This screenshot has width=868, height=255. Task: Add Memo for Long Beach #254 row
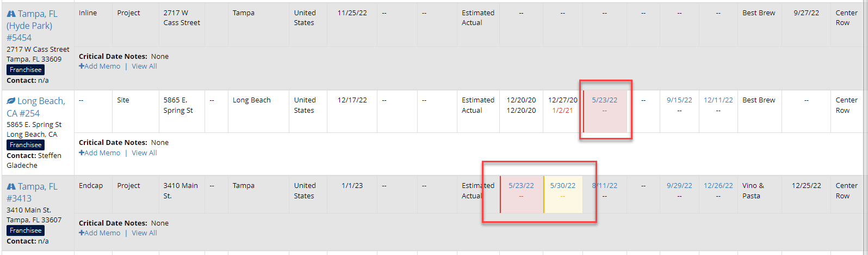tap(100, 153)
